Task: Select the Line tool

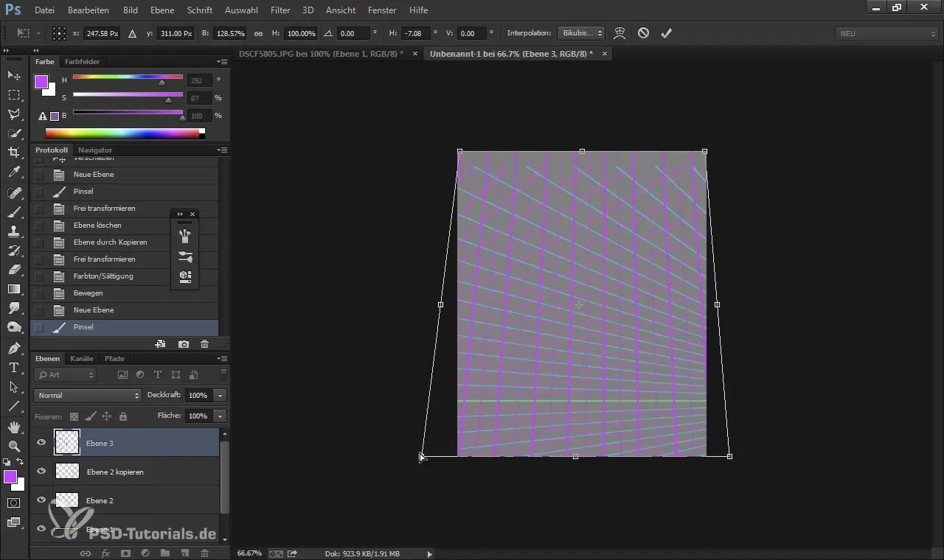Action: pyautogui.click(x=14, y=406)
